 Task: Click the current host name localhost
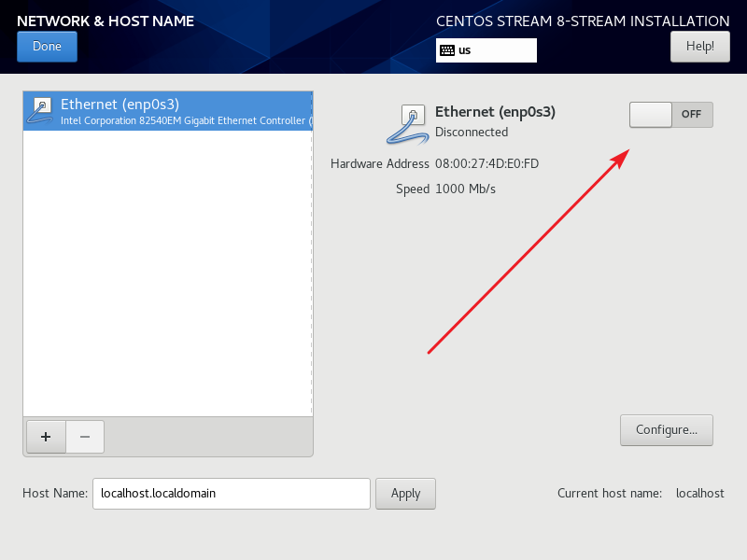tap(699, 494)
